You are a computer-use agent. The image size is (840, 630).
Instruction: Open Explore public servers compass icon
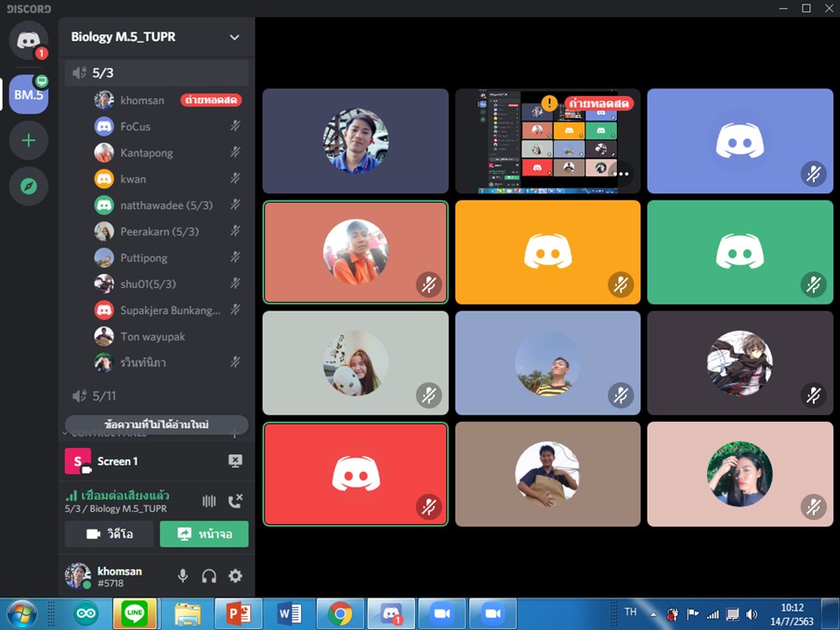28,186
